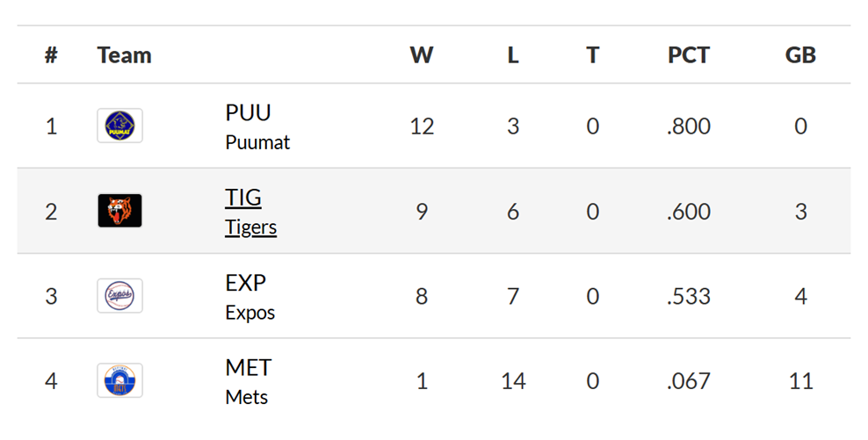Click the GB column header
Viewport: 868px width, 440px height.
[x=800, y=55]
